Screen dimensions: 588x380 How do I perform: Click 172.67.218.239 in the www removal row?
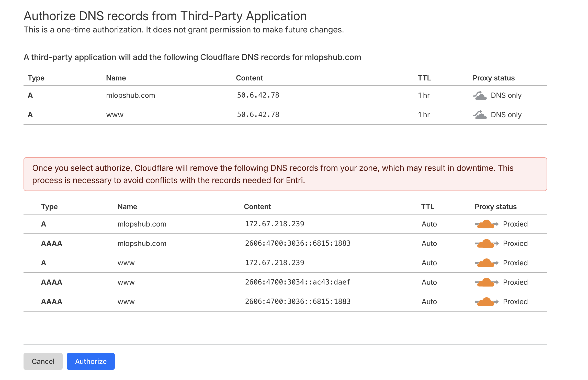pos(275,263)
